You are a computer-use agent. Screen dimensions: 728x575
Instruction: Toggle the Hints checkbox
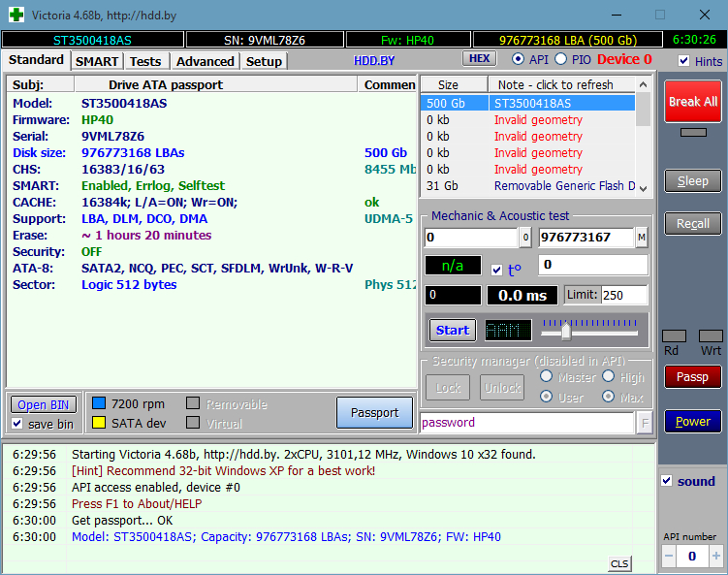coord(683,61)
